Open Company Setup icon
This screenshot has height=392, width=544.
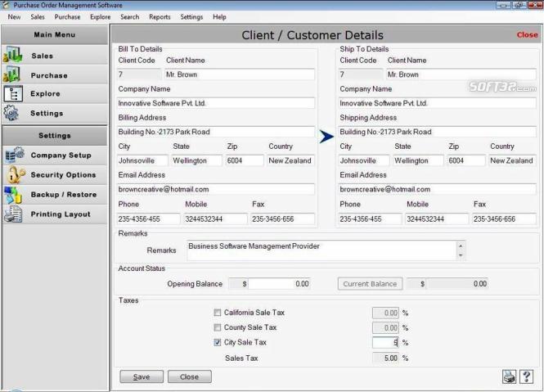point(15,155)
